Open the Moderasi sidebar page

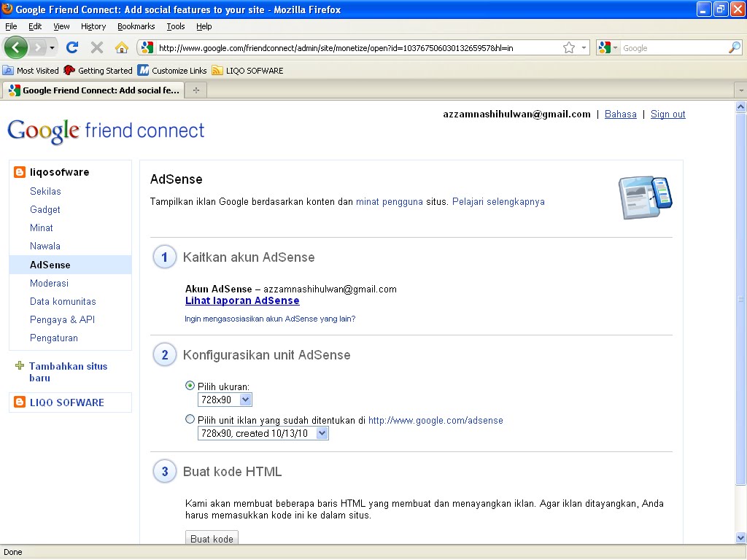(49, 283)
